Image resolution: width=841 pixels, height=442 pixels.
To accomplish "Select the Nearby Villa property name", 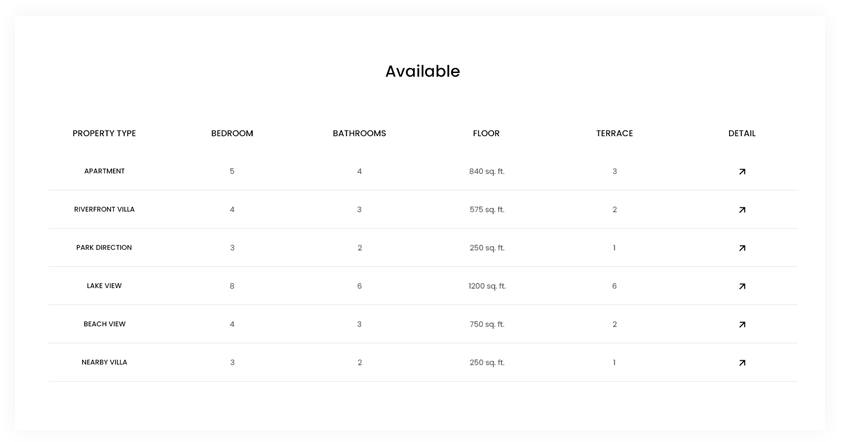I will 104,362.
